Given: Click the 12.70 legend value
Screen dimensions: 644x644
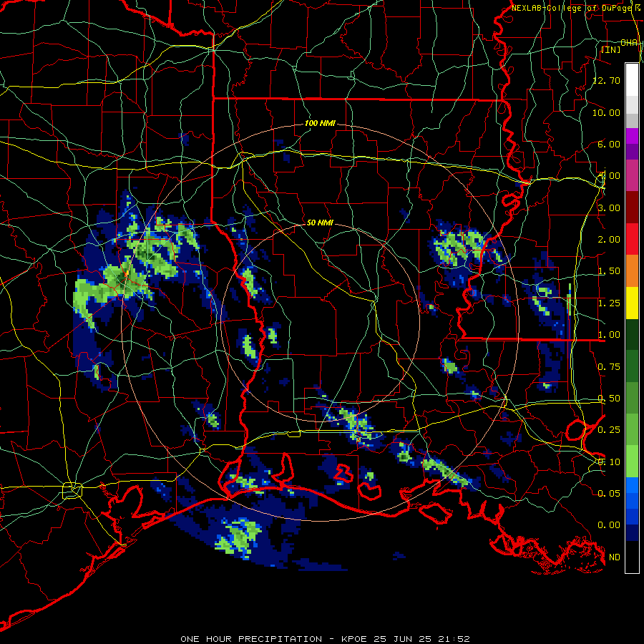Looking at the screenshot, I should [606, 80].
